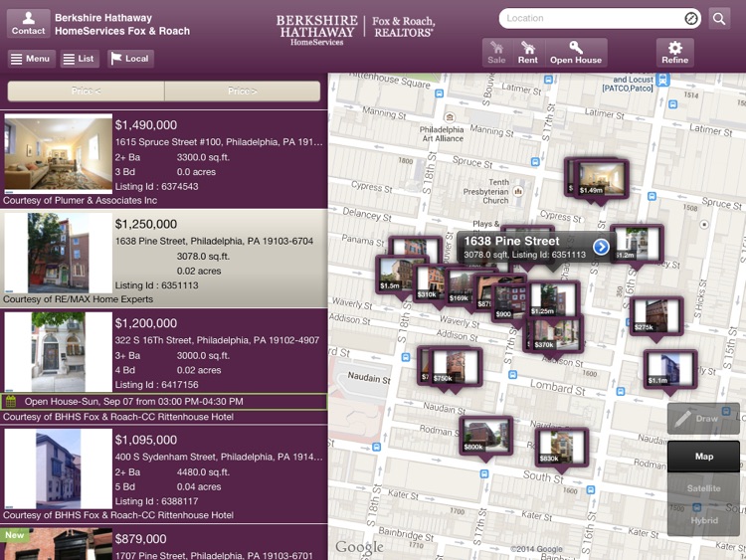746x560 pixels.
Task: Tap the $1.49m map pin
Action: pyautogui.click(x=602, y=180)
